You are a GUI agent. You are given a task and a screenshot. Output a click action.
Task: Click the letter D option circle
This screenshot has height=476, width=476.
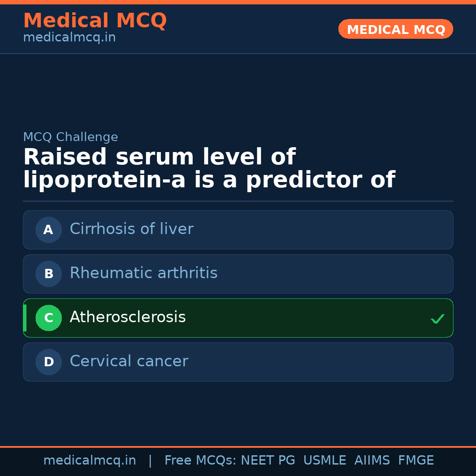pyautogui.click(x=48, y=362)
